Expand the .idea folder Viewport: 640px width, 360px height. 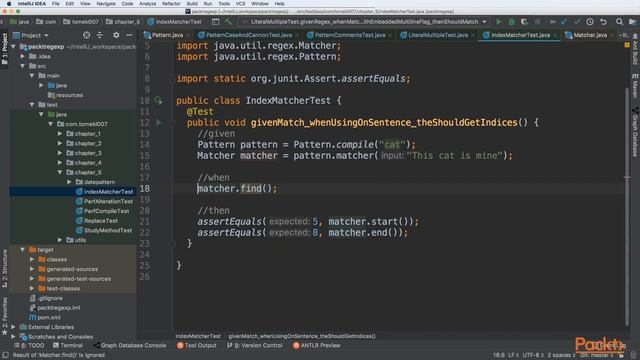click(x=23, y=56)
